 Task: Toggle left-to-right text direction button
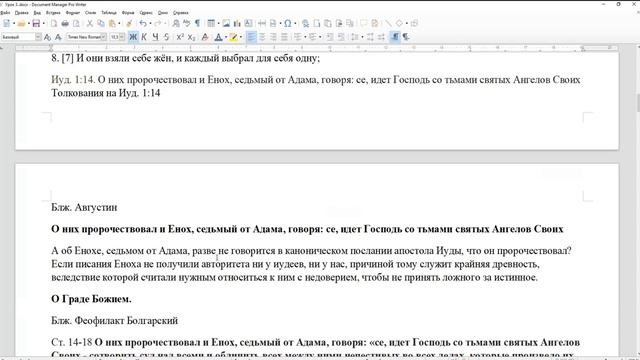pyautogui.click(x=395, y=37)
